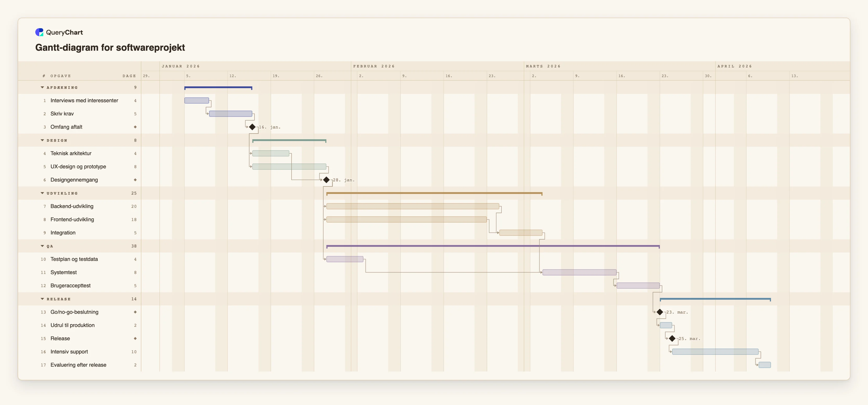This screenshot has height=405, width=868.
Task: Select the Testplan og testdata bar
Action: [345, 259]
